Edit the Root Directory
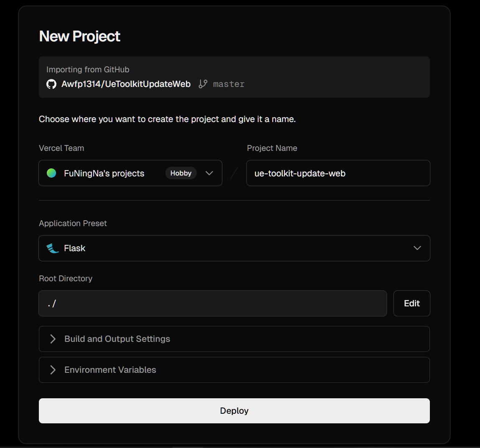 click(x=412, y=303)
